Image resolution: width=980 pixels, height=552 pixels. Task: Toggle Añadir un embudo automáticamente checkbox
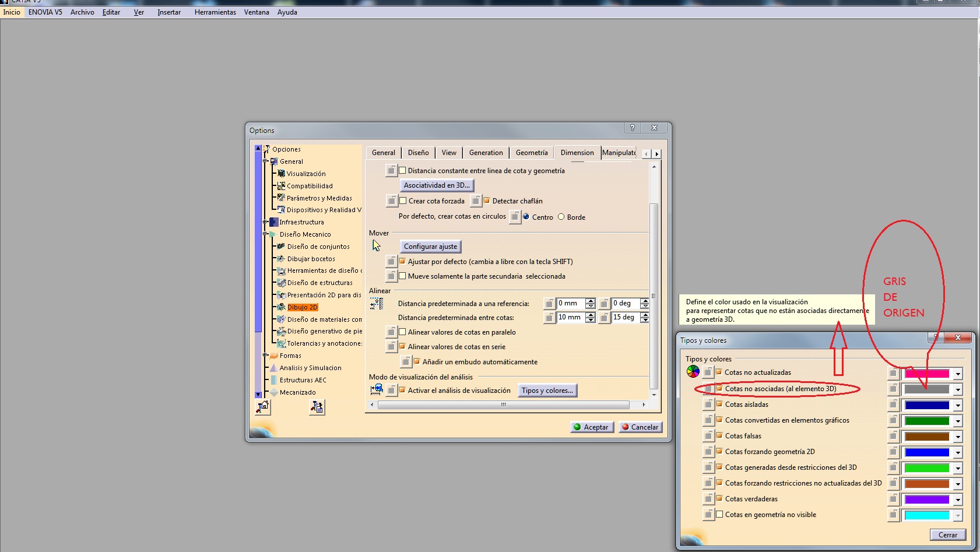(x=417, y=361)
